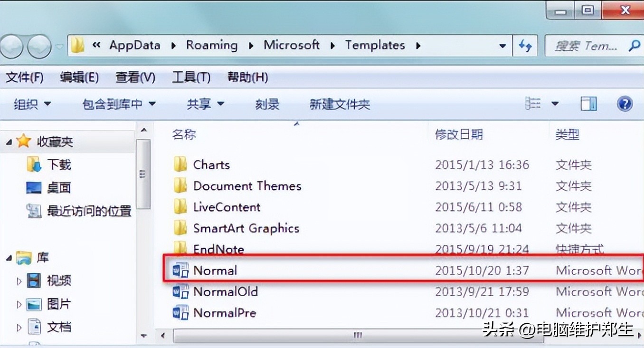Click the navigation pane scrollbar thumb
This screenshot has width=644, height=348.
click(x=143, y=174)
